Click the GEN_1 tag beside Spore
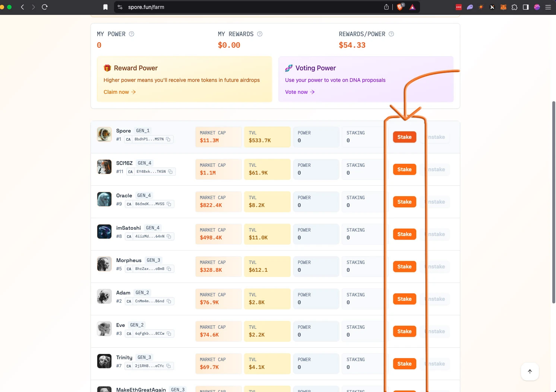556x392 pixels. (143, 131)
